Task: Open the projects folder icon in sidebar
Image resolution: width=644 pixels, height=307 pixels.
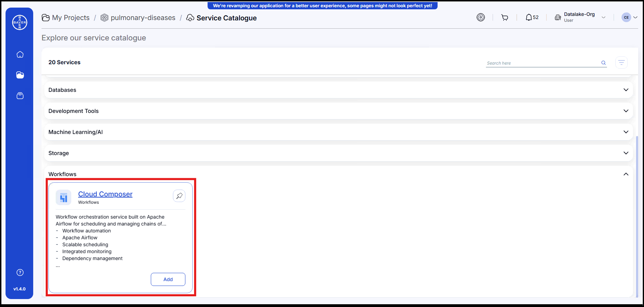Action: [x=20, y=75]
